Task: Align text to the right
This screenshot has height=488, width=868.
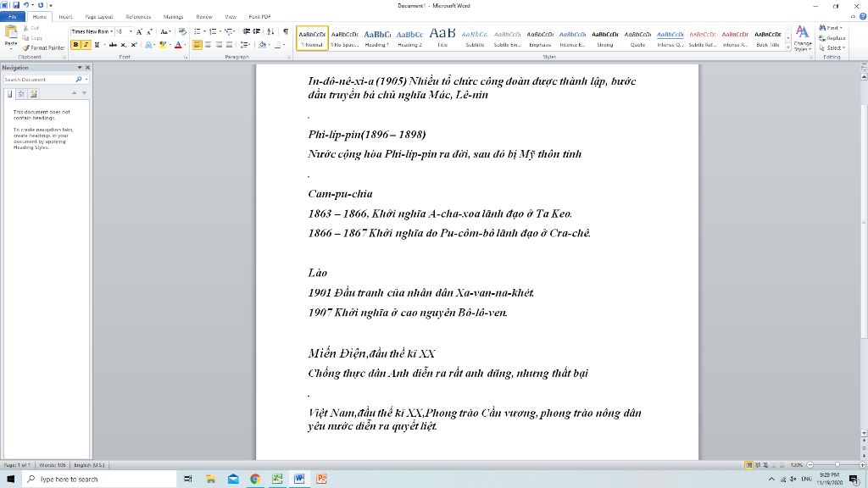Action: (x=218, y=45)
